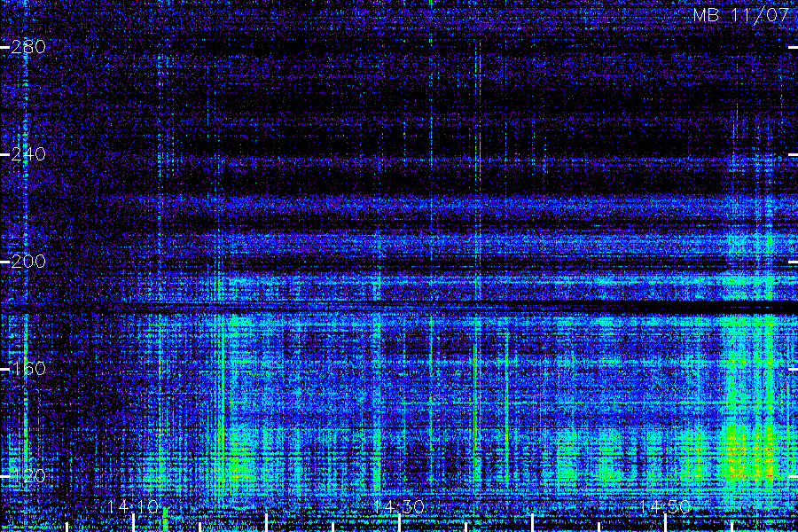Click the 160 frequency axis label
The image size is (798, 532).
[28, 369]
